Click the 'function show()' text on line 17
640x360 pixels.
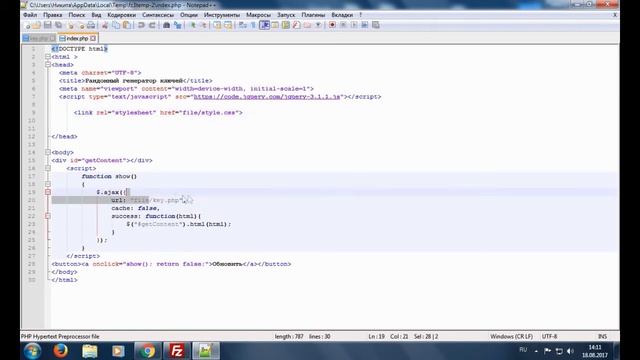point(109,176)
